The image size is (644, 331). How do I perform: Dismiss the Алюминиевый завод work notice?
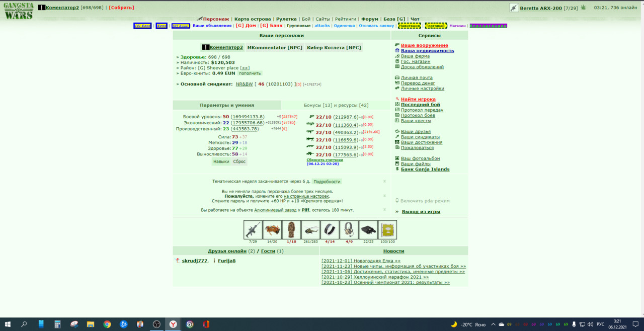pyautogui.click(x=385, y=210)
